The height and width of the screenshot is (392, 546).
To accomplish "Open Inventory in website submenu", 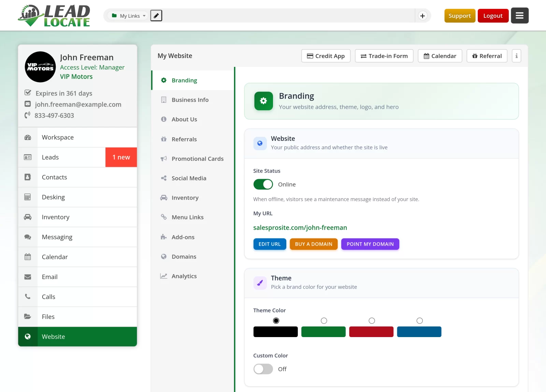I will pos(193,198).
